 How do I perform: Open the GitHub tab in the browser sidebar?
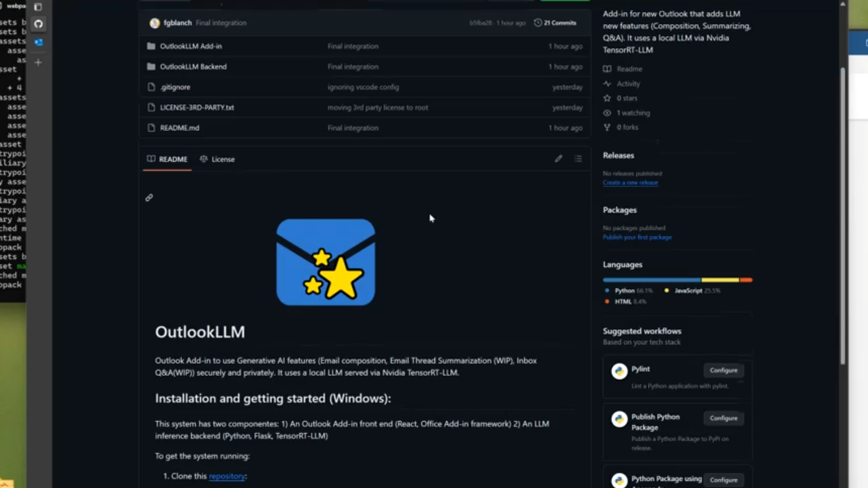coord(38,24)
